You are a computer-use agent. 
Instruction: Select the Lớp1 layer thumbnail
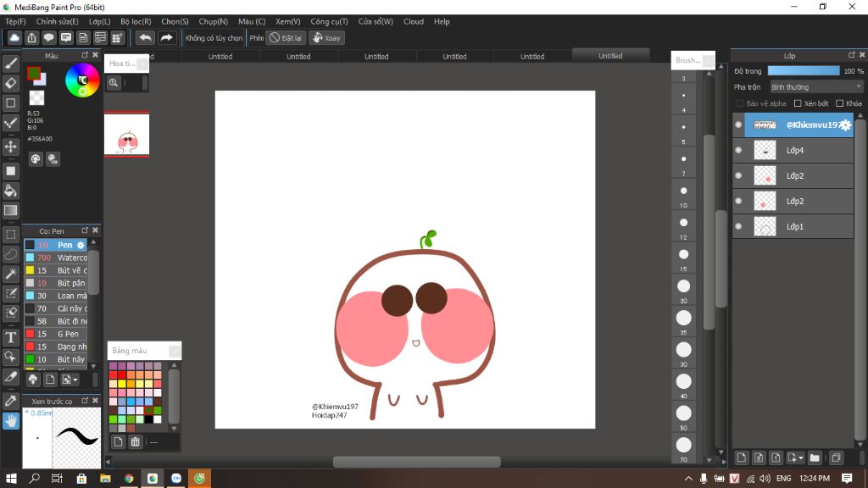pyautogui.click(x=765, y=227)
